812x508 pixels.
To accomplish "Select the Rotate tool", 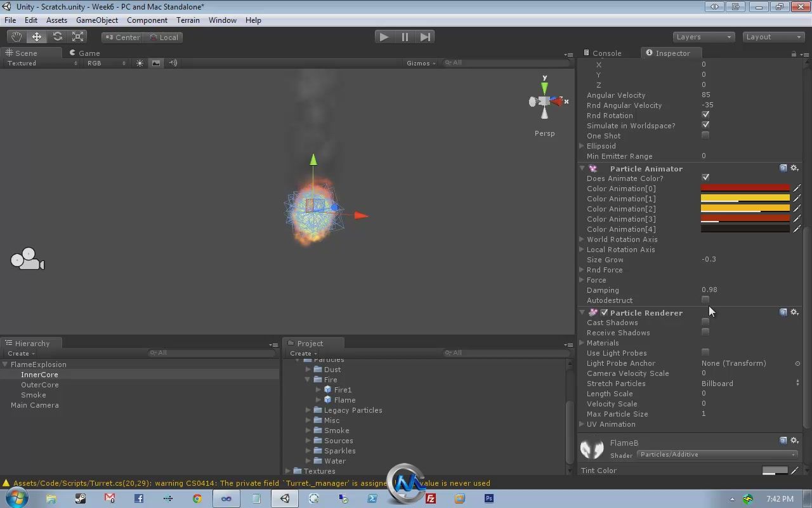I will coord(58,37).
